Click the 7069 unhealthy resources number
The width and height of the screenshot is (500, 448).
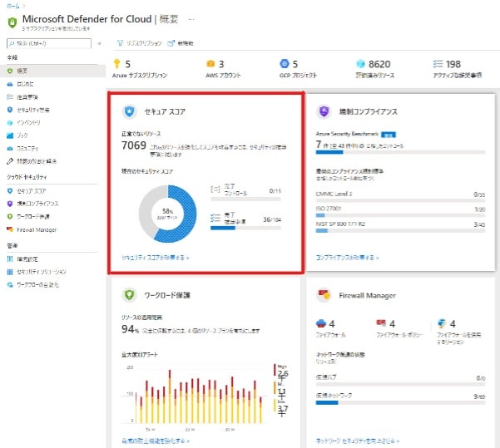click(134, 145)
